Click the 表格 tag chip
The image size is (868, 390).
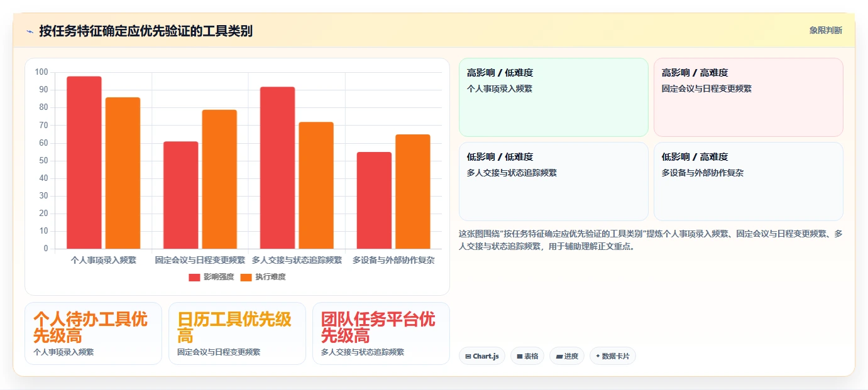click(527, 356)
